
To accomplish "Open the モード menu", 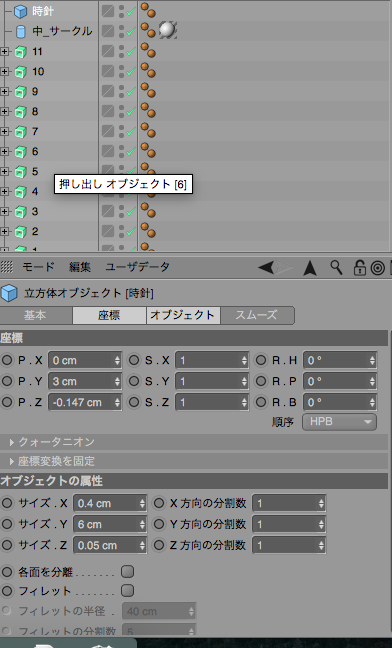I will point(38,267).
